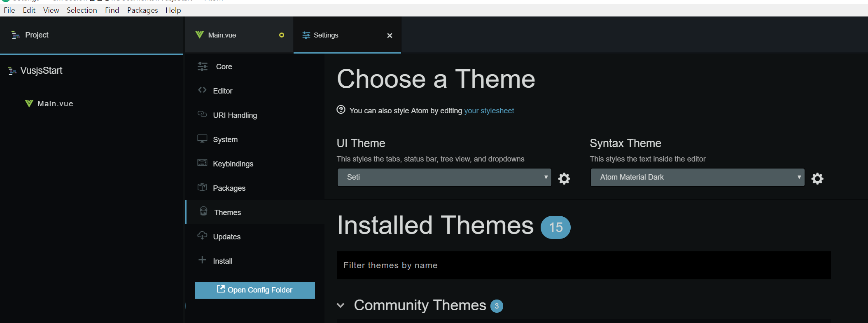Open the Help menu
This screenshot has height=323, width=868.
tap(173, 10)
